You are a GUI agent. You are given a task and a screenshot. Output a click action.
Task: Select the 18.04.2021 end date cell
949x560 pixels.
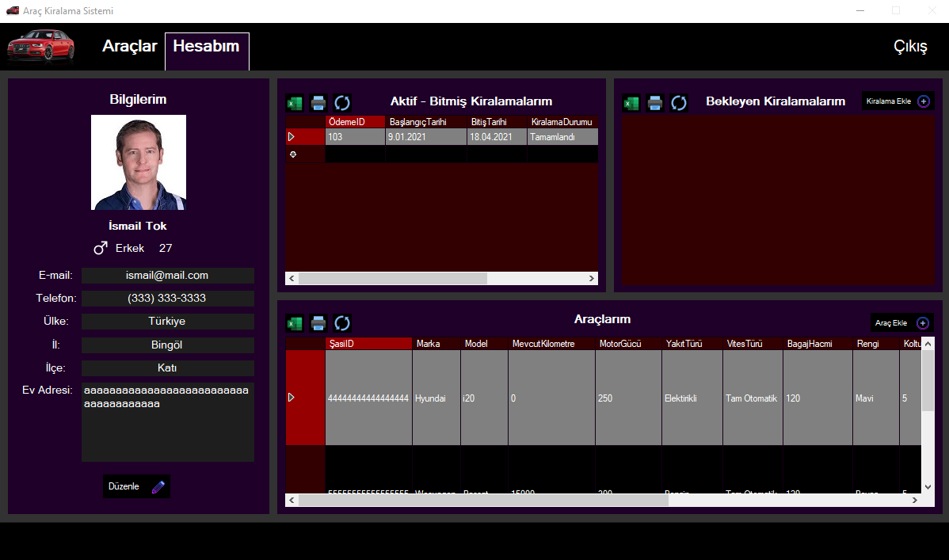click(x=497, y=137)
